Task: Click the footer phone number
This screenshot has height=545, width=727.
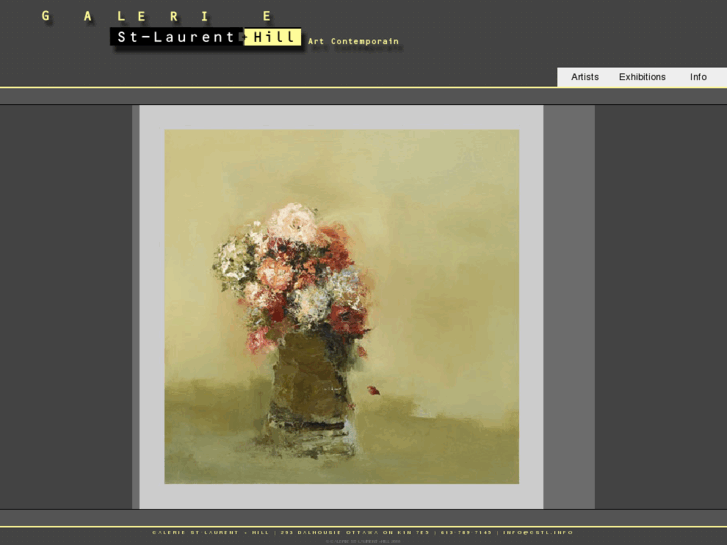Action: (x=466, y=532)
